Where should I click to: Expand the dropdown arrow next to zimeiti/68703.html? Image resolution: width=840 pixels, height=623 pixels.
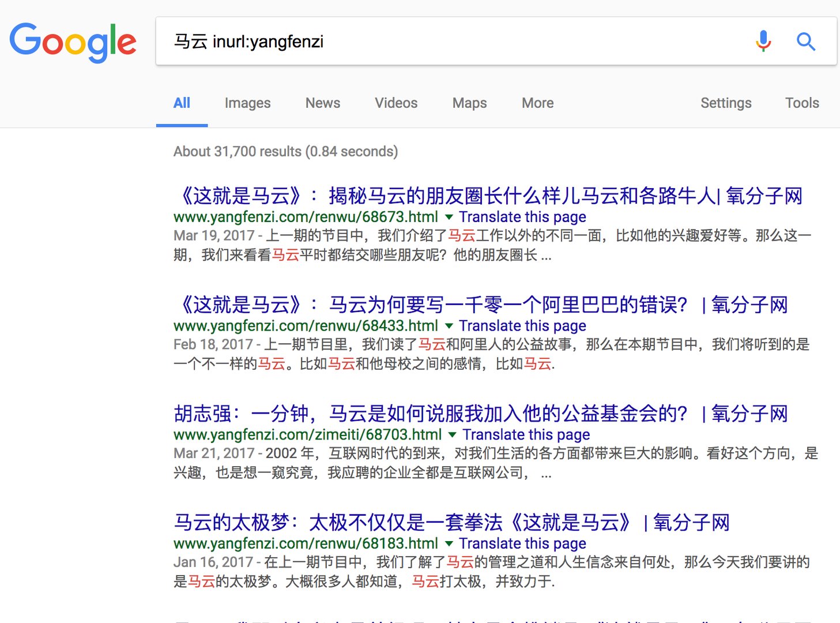[453, 435]
